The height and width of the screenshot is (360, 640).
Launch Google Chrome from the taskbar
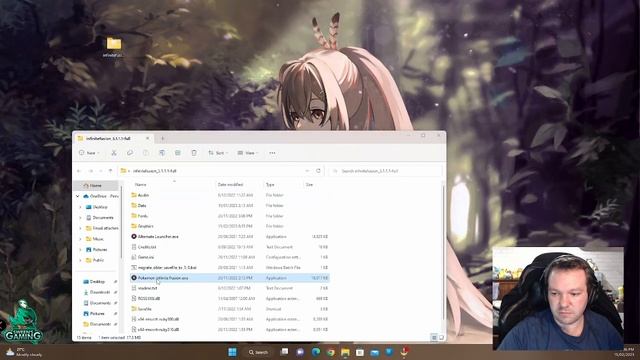[330, 352]
